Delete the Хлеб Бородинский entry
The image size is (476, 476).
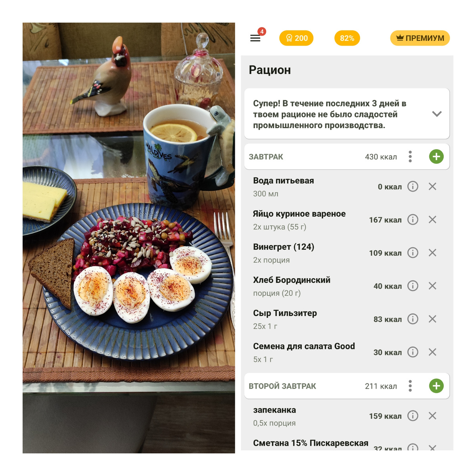click(x=432, y=286)
